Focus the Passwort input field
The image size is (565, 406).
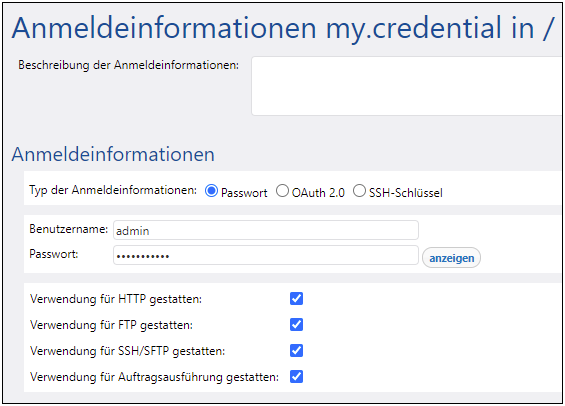point(266,255)
